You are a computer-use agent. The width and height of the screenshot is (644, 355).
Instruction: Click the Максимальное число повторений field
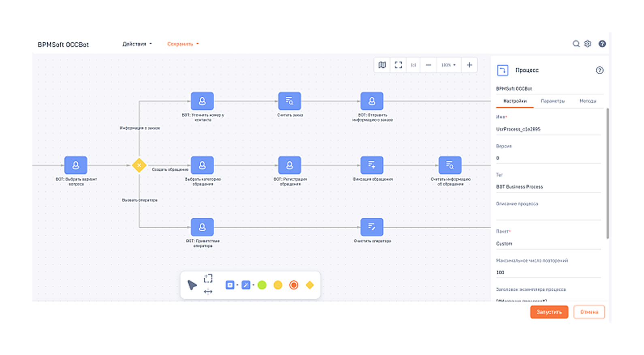(x=549, y=272)
